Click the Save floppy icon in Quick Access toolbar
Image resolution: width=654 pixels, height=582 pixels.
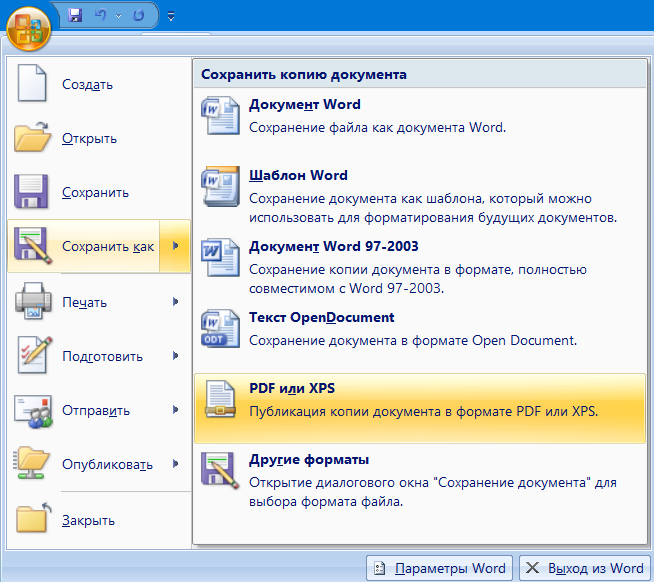(x=75, y=15)
